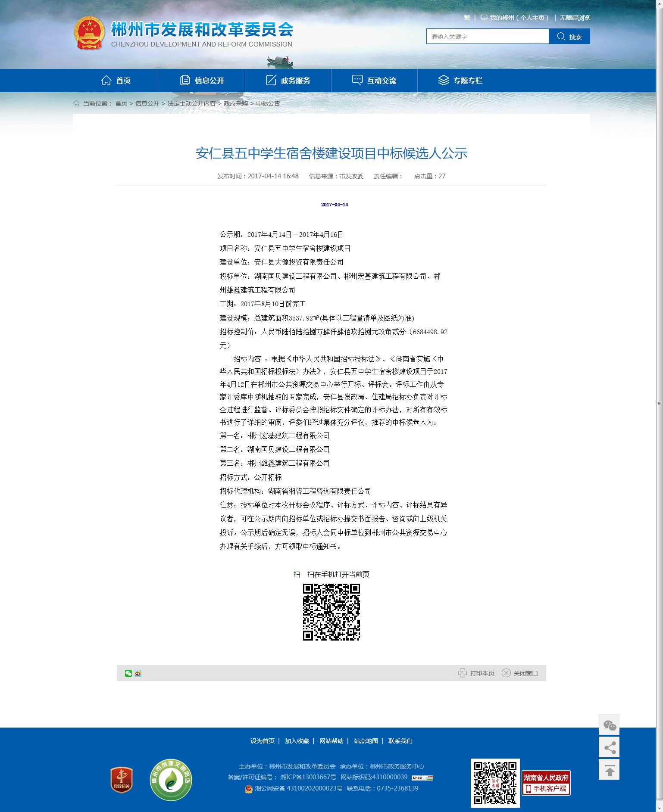Click 关闭窗口 close link
This screenshot has width=663, height=812.
(526, 673)
